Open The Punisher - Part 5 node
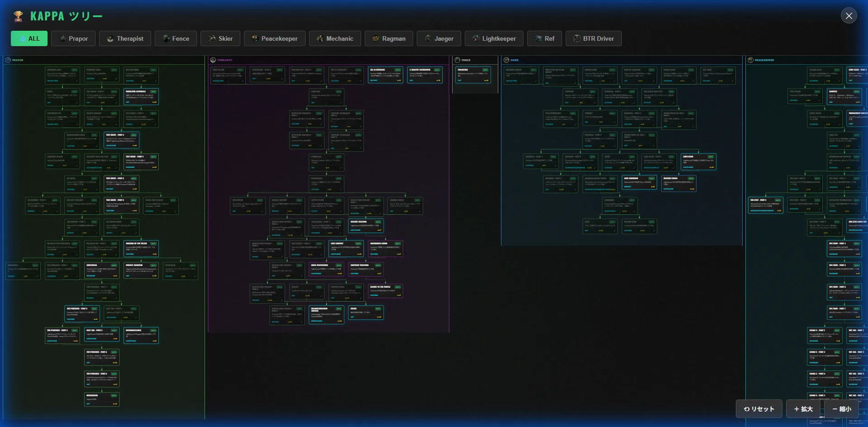The width and height of the screenshot is (868, 427). 102,357
